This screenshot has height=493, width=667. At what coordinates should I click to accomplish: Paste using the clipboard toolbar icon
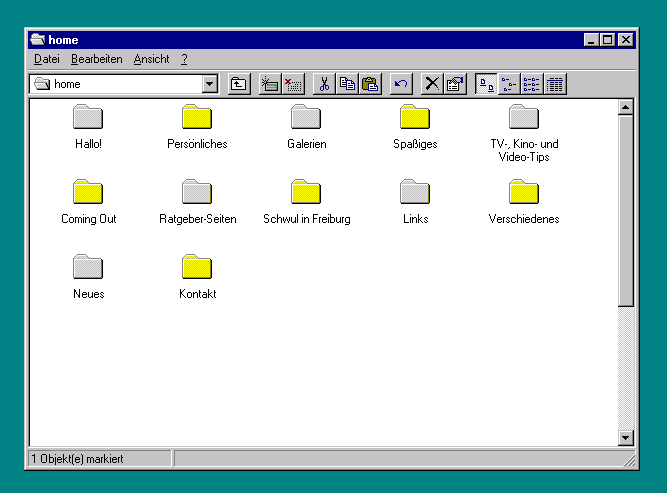[x=370, y=84]
